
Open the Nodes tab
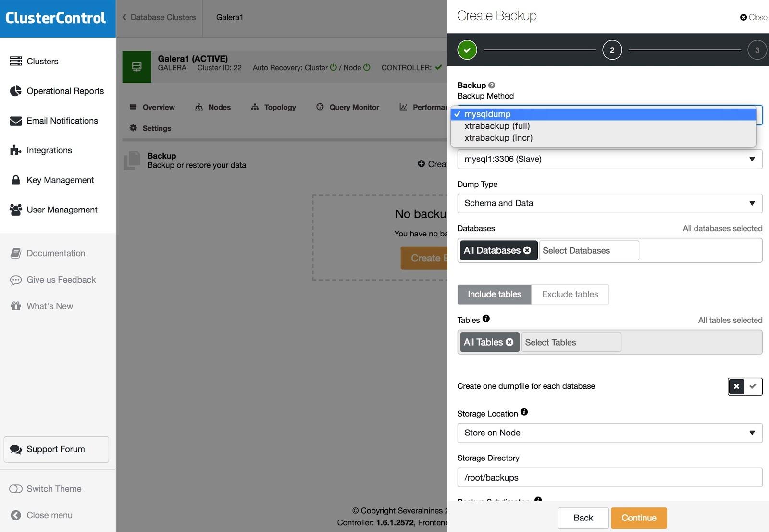click(213, 107)
